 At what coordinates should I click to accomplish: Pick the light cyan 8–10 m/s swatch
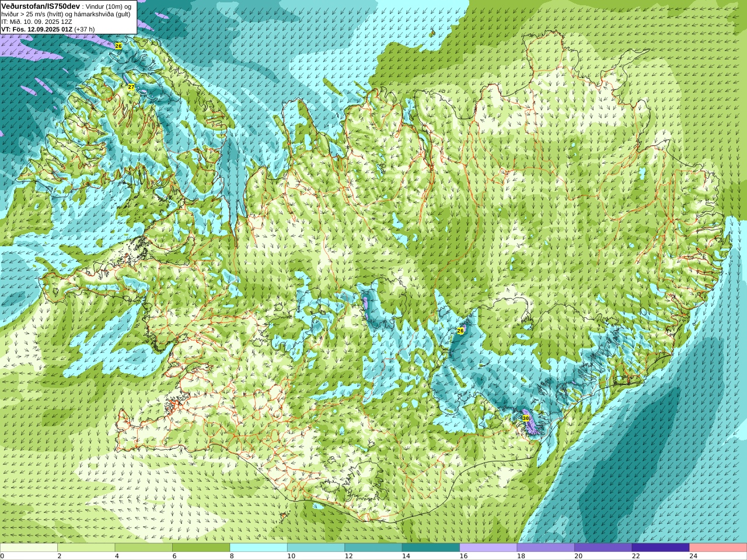(259, 548)
